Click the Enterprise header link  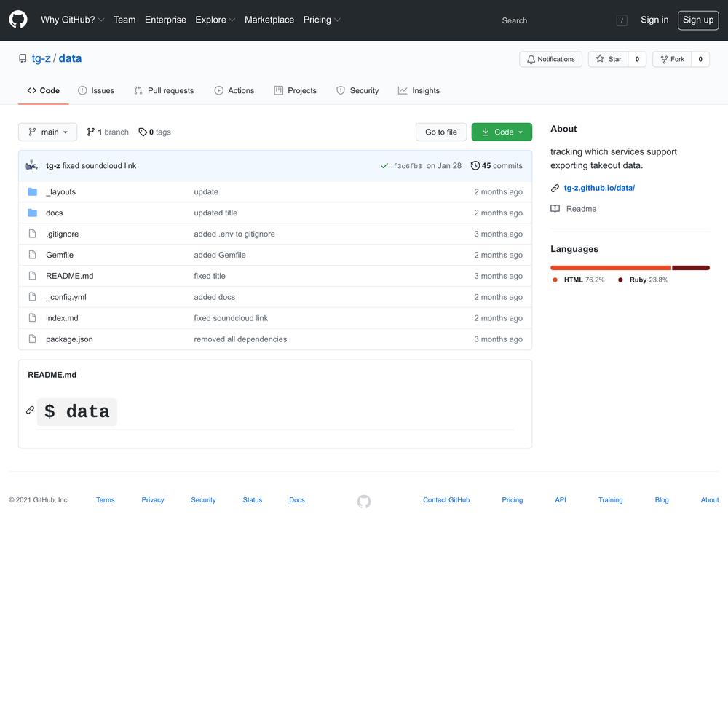click(x=165, y=20)
